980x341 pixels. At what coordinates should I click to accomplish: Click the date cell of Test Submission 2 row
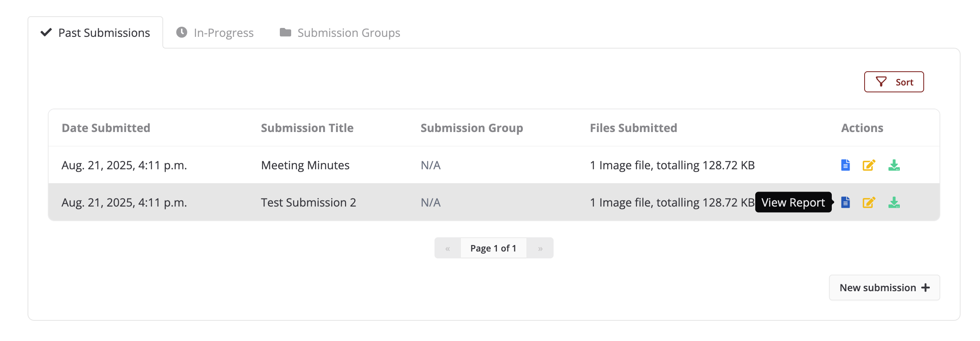(x=124, y=202)
